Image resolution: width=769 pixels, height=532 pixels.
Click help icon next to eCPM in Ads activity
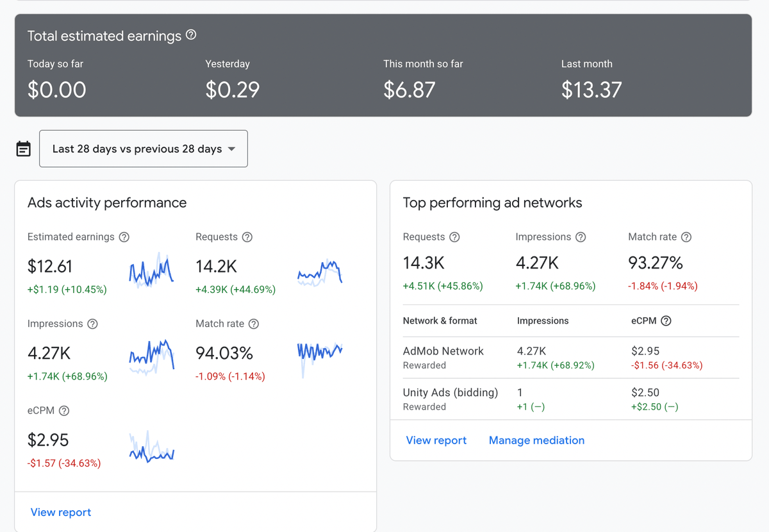pyautogui.click(x=64, y=411)
